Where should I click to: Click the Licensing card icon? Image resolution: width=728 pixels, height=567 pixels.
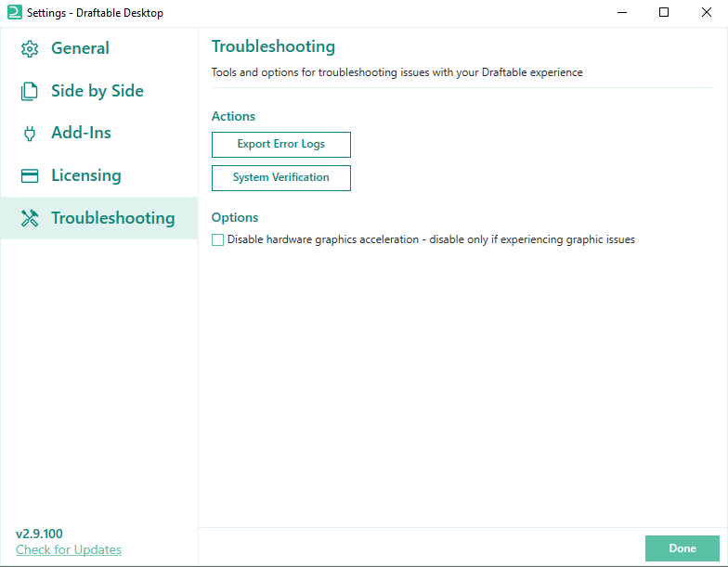pyautogui.click(x=30, y=176)
